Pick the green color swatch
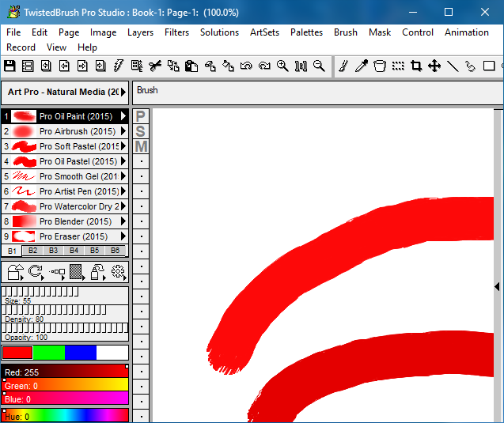 [x=48, y=353]
